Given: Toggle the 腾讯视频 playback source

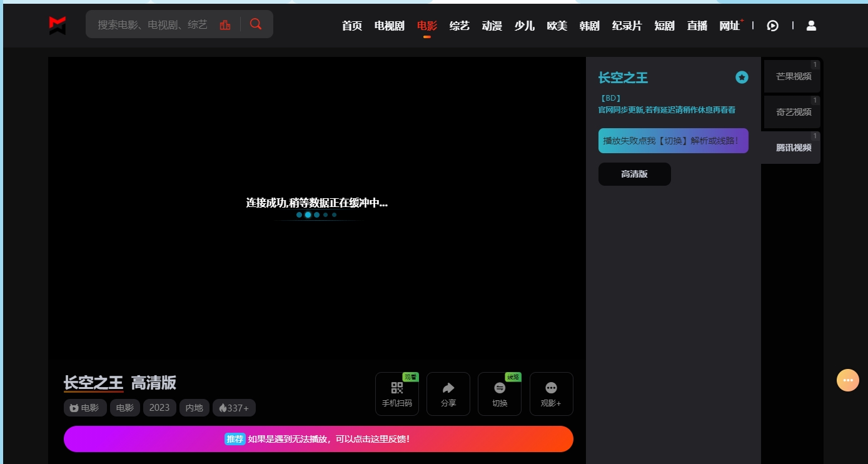Looking at the screenshot, I should pos(790,148).
